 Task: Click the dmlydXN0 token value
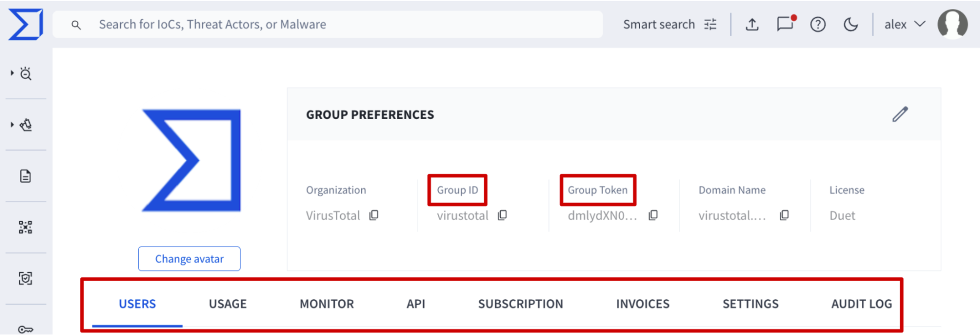click(603, 215)
